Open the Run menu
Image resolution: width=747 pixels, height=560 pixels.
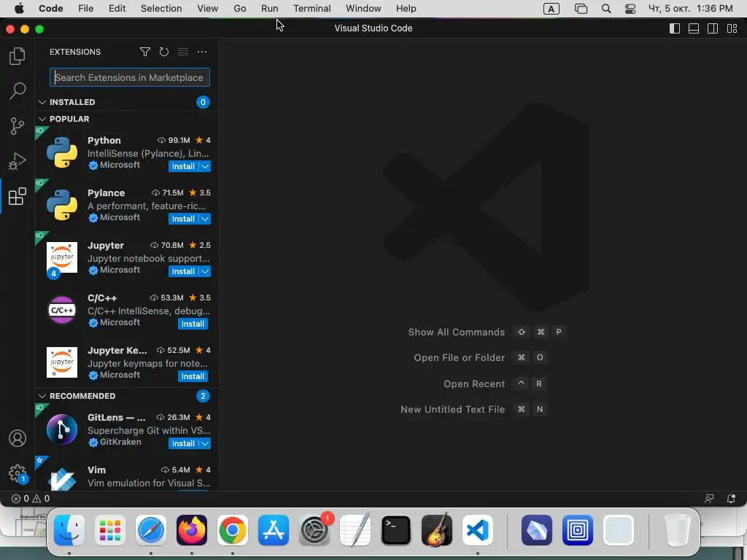[x=270, y=9]
